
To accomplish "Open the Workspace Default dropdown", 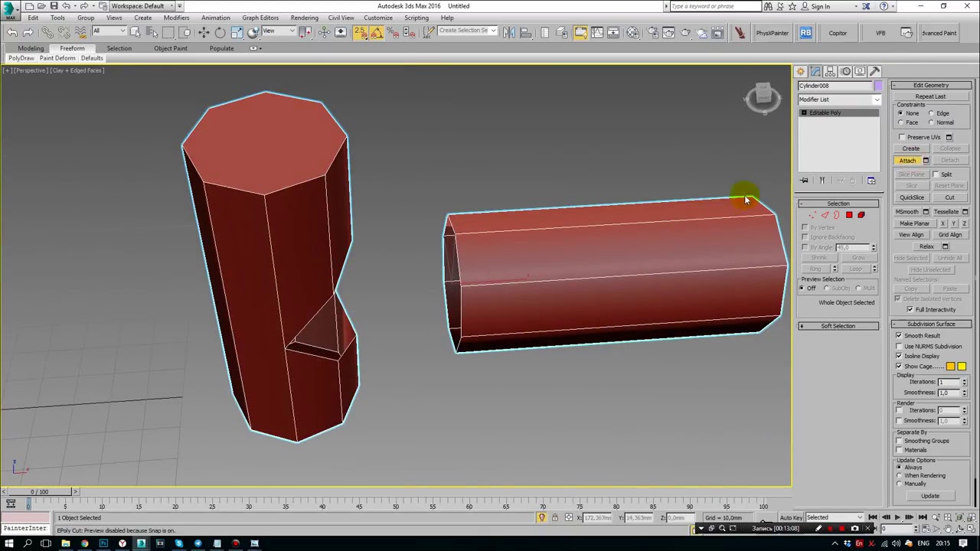I will [142, 6].
